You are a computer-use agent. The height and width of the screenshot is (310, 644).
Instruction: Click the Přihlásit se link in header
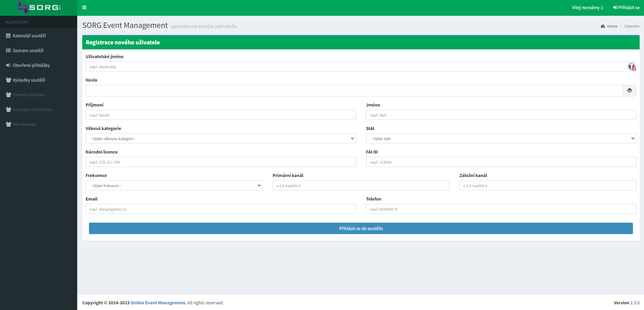pyautogui.click(x=626, y=7)
